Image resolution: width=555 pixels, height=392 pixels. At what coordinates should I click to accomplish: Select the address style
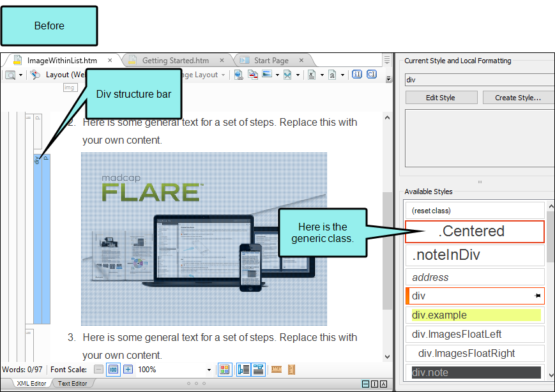pyautogui.click(x=475, y=277)
